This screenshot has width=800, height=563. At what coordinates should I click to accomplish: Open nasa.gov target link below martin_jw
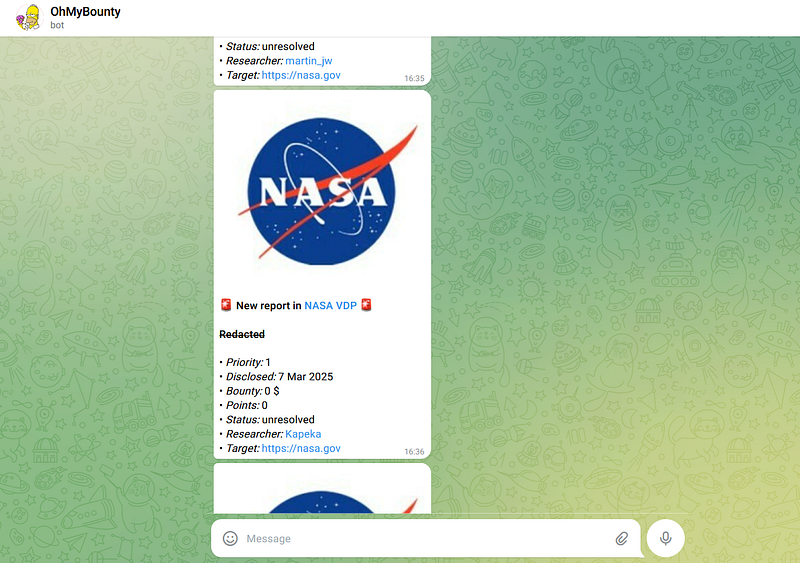300,75
